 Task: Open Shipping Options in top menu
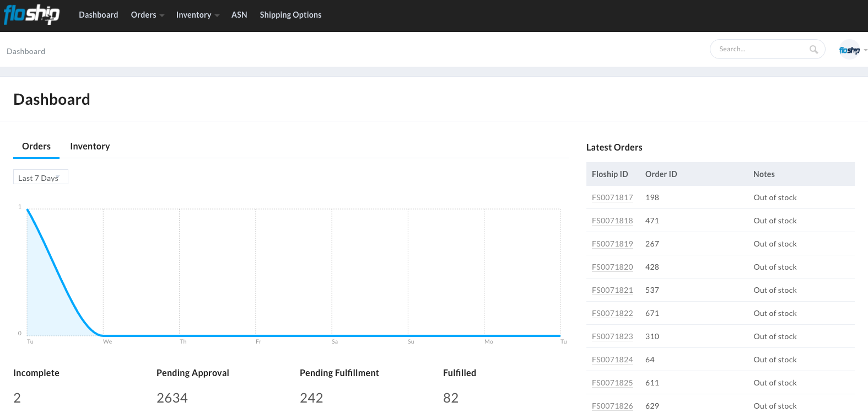[x=290, y=15]
